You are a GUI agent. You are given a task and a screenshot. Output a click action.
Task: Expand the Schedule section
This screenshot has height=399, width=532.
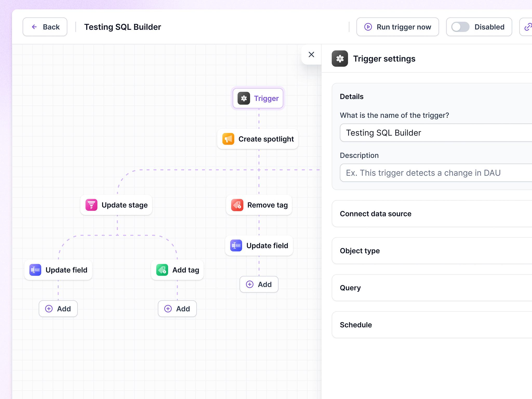(x=432, y=325)
